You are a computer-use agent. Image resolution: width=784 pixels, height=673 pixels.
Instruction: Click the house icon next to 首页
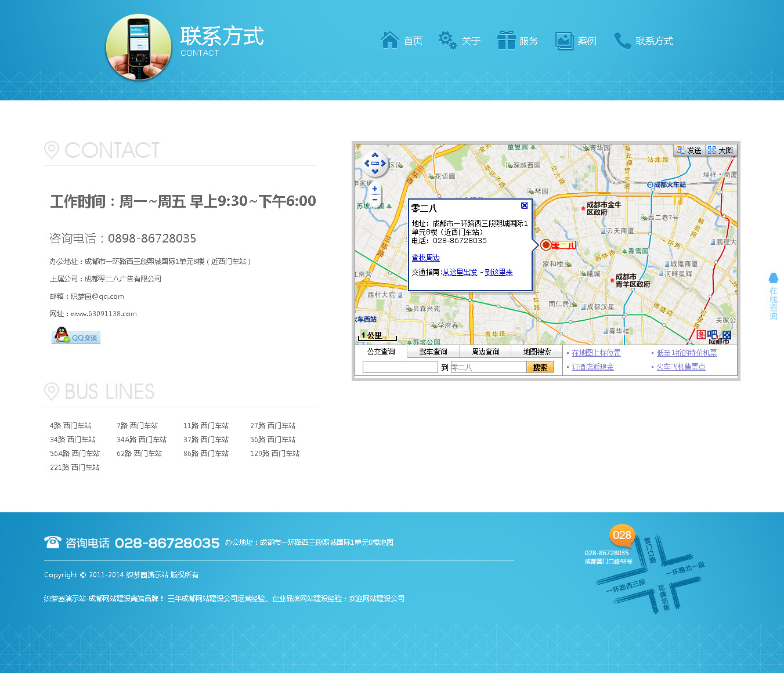(390, 40)
